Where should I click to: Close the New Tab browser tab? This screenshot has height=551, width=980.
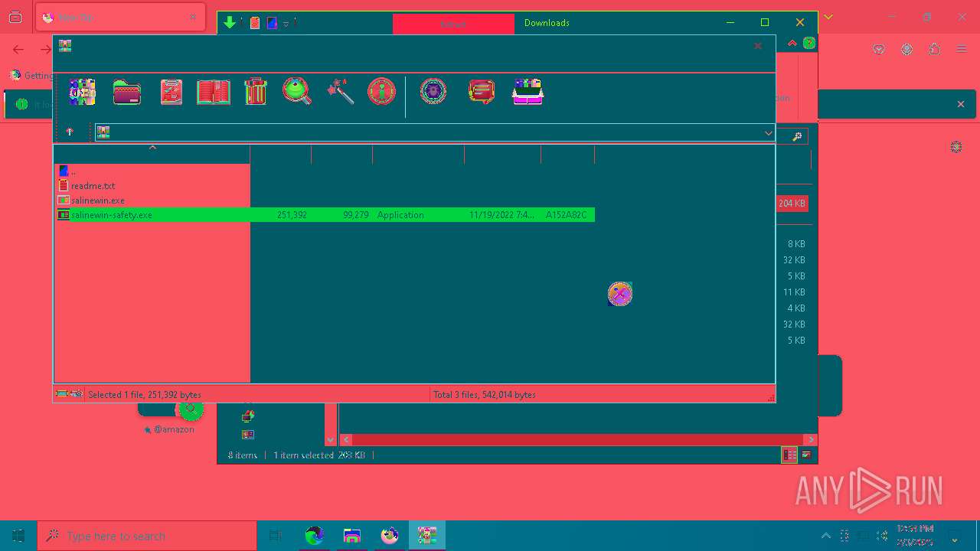click(x=191, y=17)
